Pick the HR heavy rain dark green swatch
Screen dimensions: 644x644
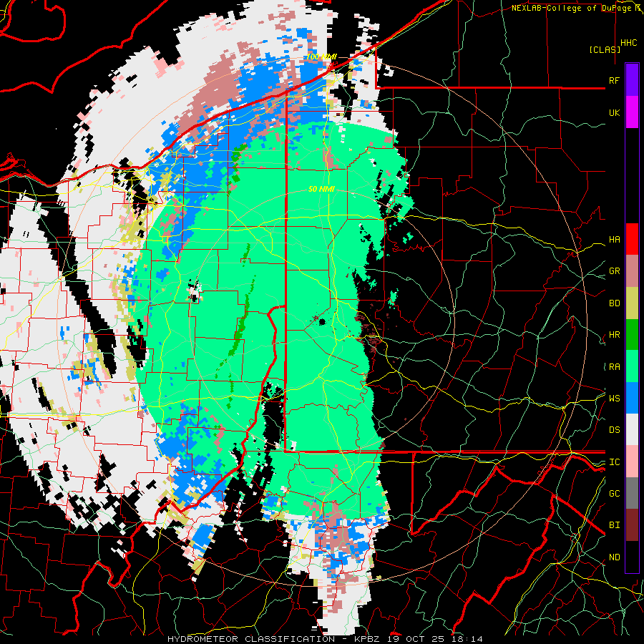coord(632,335)
